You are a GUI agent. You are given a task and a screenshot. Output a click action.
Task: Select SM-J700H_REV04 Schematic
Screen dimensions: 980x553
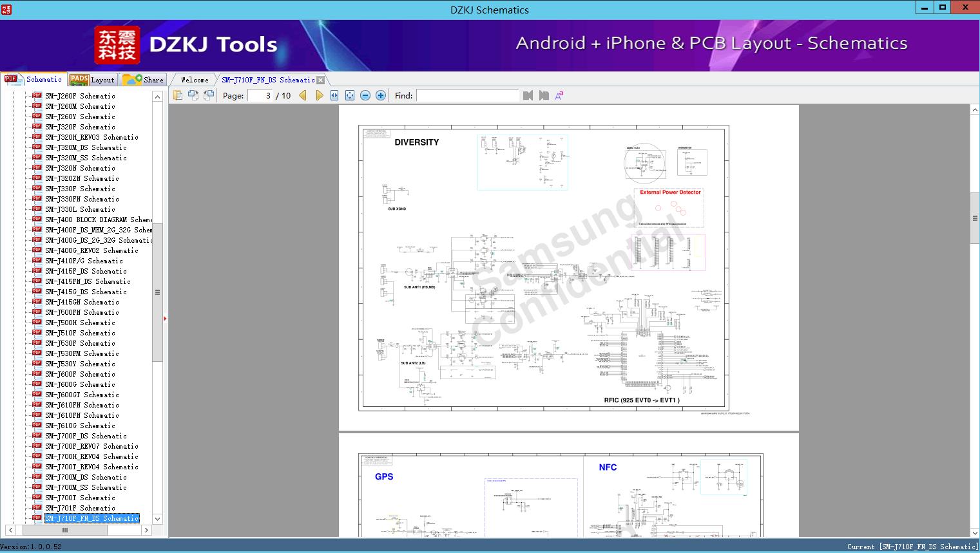[91, 456]
